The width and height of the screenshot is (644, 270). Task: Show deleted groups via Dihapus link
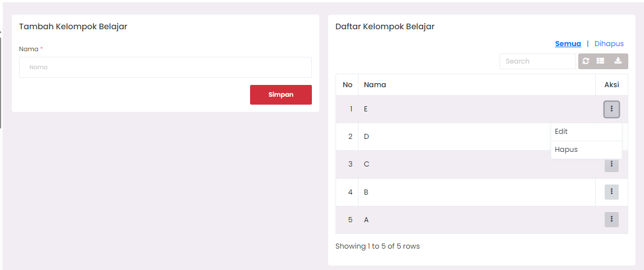(x=609, y=44)
